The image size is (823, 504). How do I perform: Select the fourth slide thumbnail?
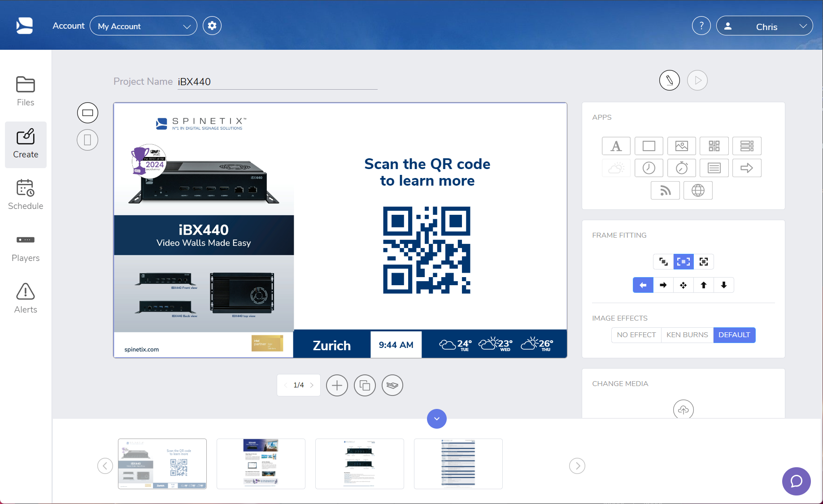click(458, 464)
